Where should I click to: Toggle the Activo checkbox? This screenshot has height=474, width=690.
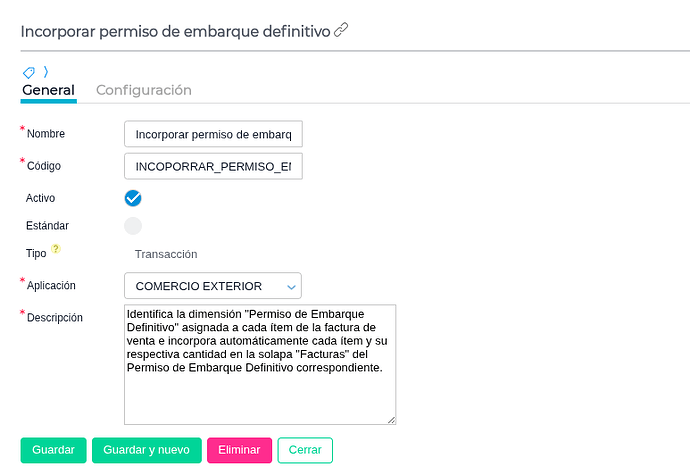click(133, 198)
